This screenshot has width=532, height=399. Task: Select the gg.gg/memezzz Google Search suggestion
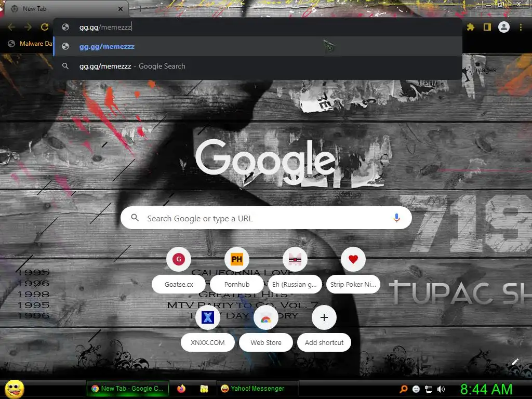[258, 66]
